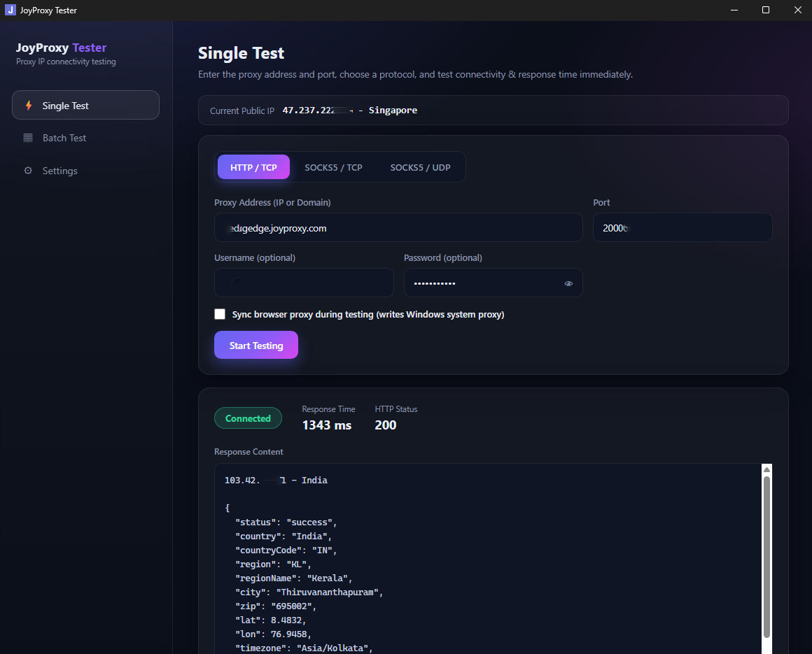Click the 1343 ms response time value

tap(327, 425)
